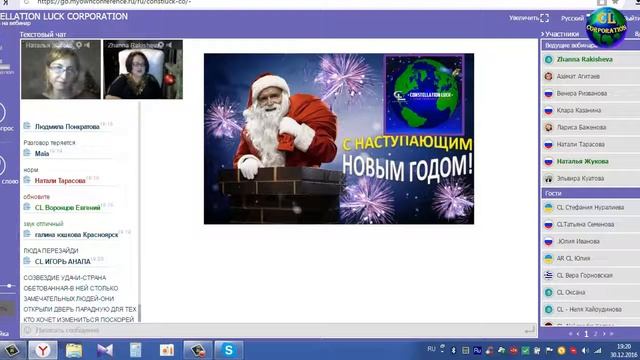The image size is (640, 360).
Task: Click avatar icon beside Zhanna Rakisheva
Action: point(549,60)
